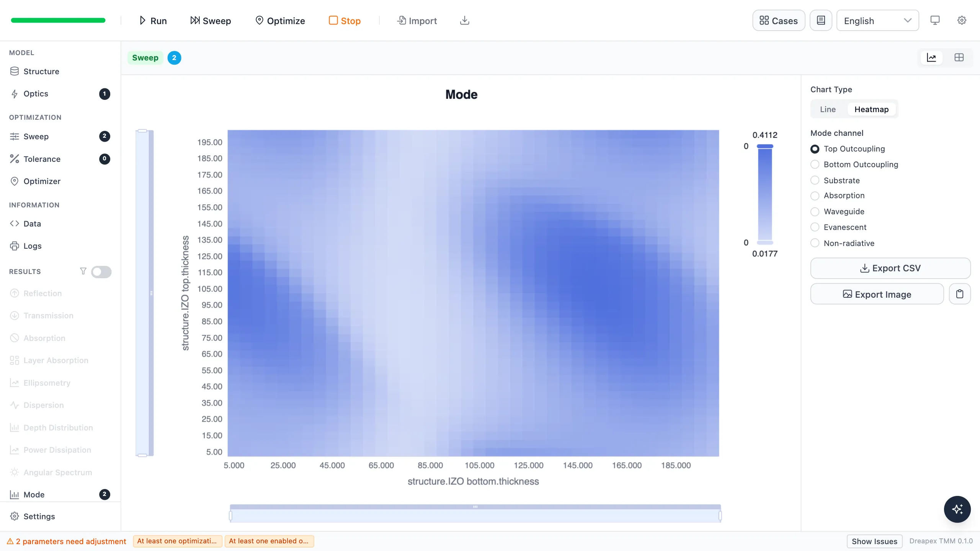Switch to table grid view icon

959,58
